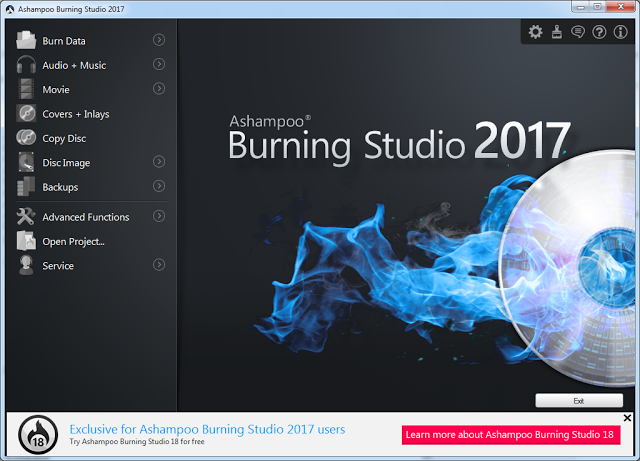This screenshot has width=640, height=461.
Task: Minimize the Ashampoo Burning Studio window
Action: 581,7
